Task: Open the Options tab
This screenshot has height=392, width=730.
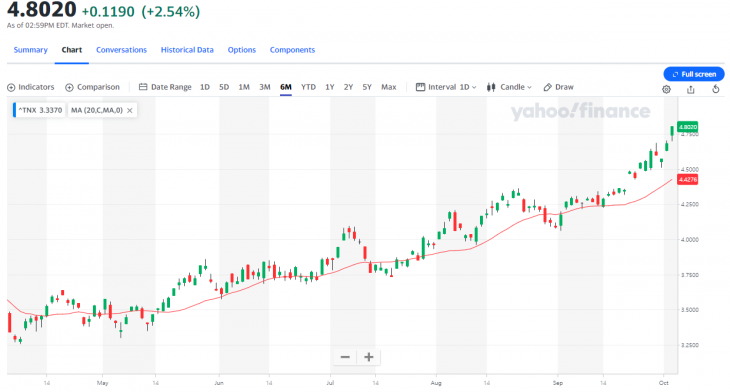Action: (x=242, y=50)
